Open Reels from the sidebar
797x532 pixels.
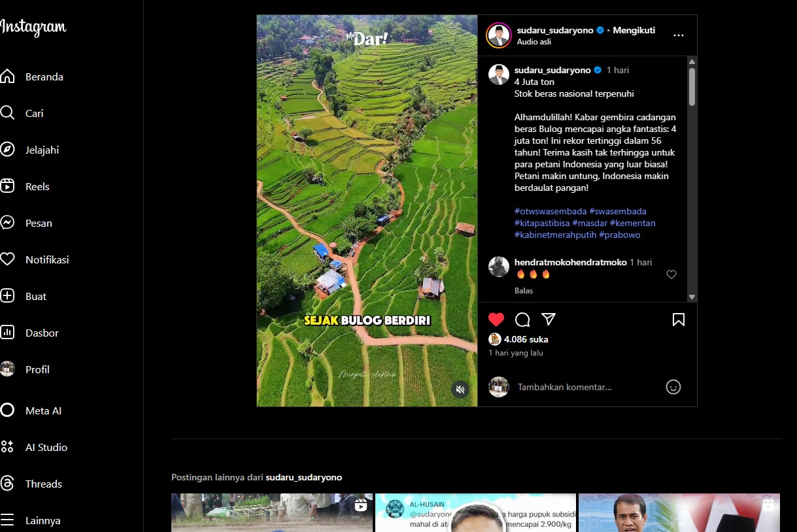37,186
